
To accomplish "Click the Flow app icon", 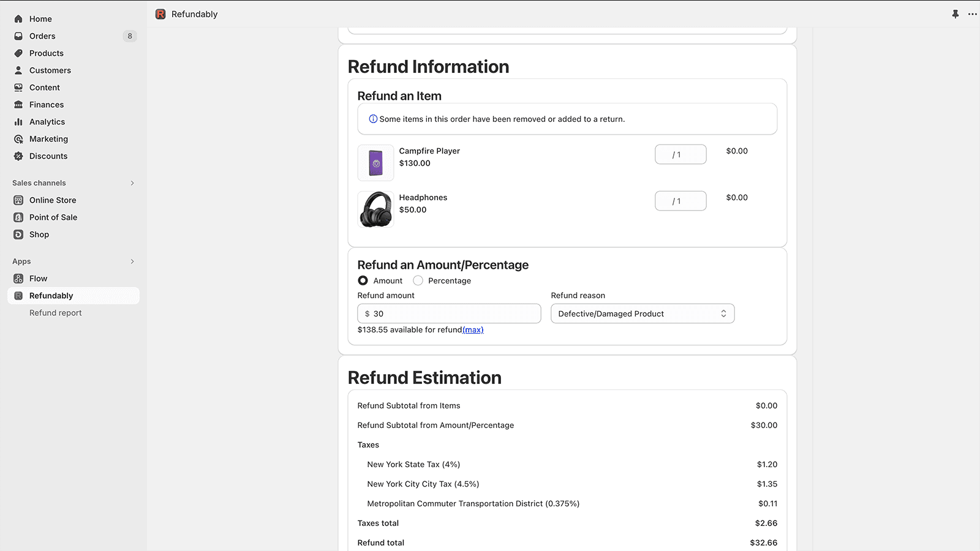I will click(18, 279).
